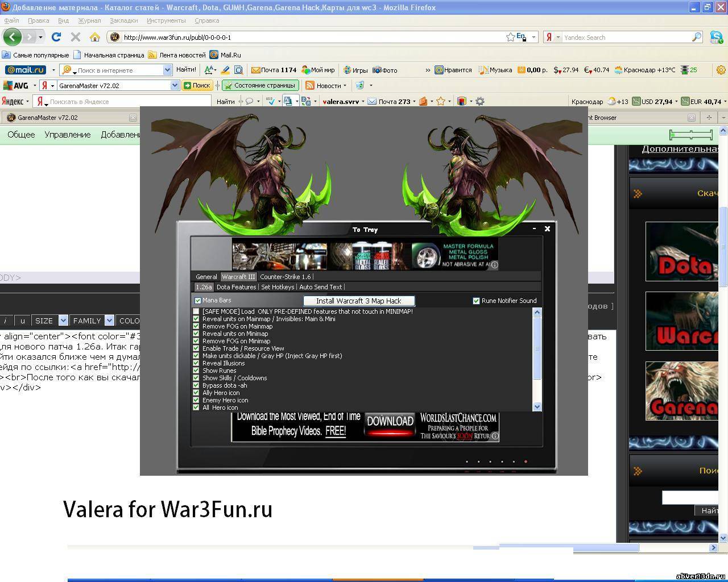Open Auto Send Text sub-tab
This screenshot has width=728, height=582.
(x=320, y=287)
